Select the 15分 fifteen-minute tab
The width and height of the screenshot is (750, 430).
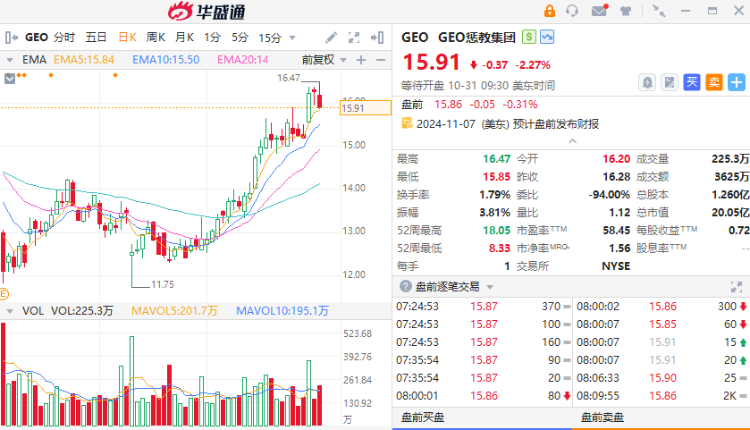click(270, 38)
